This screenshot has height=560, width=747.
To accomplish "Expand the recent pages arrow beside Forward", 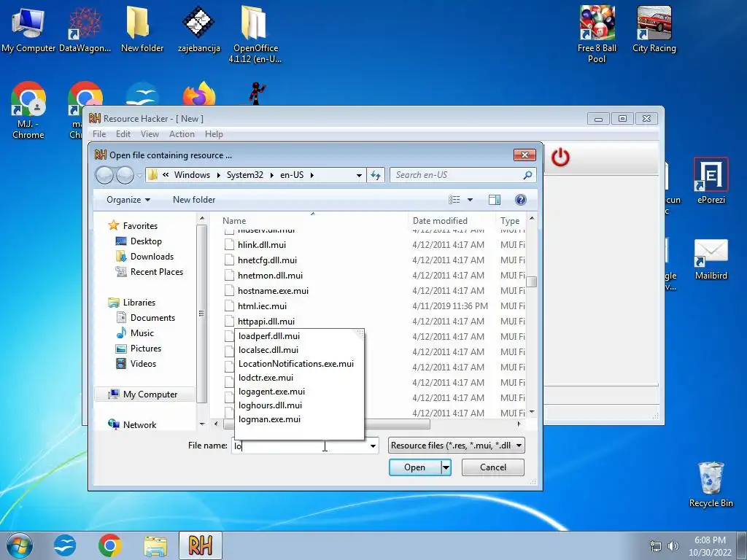I will (139, 175).
